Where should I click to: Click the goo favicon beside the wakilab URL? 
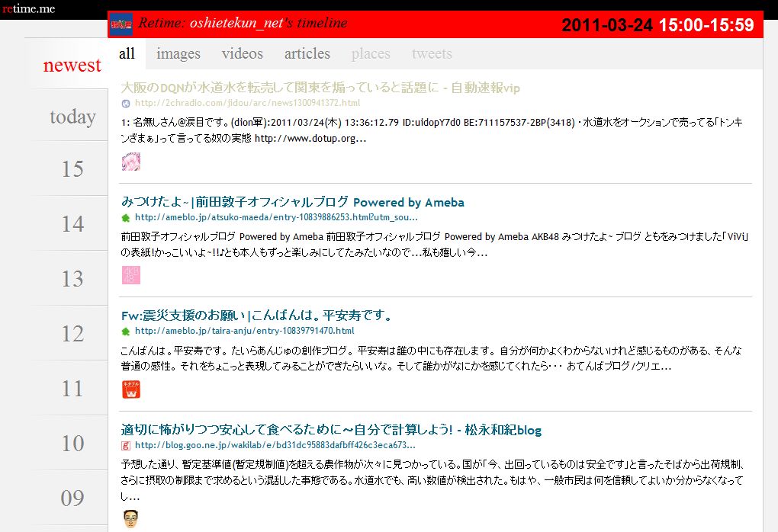coord(126,446)
